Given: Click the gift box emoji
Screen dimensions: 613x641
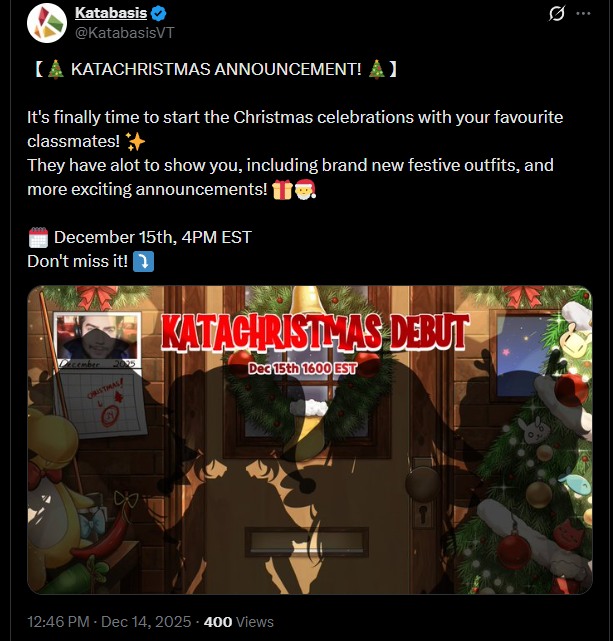Looking at the screenshot, I should pos(282,189).
